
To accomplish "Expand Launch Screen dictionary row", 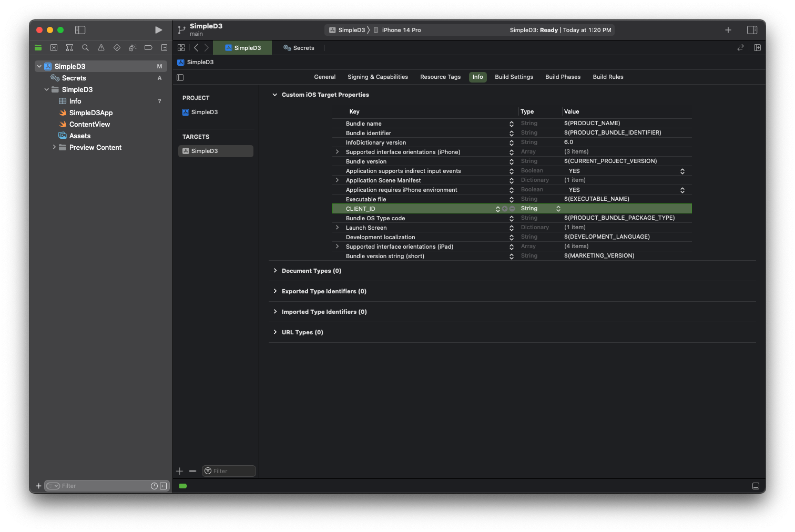I will click(x=337, y=228).
